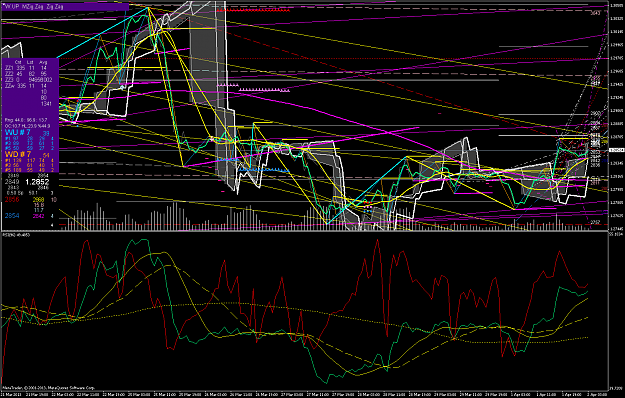Click the magenta 2842 level value
Viewport: 625px width, 398px height.
39,216
